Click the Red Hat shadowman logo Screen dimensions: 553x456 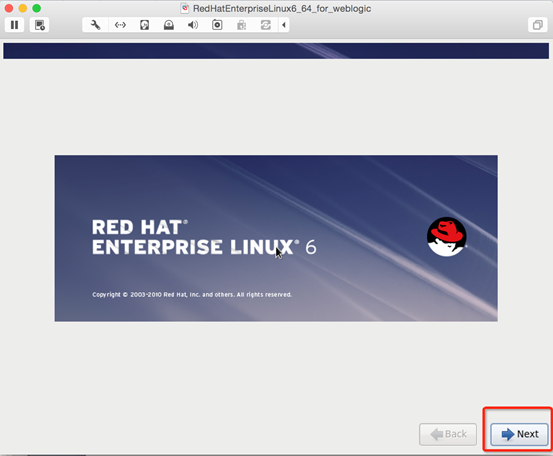(447, 237)
